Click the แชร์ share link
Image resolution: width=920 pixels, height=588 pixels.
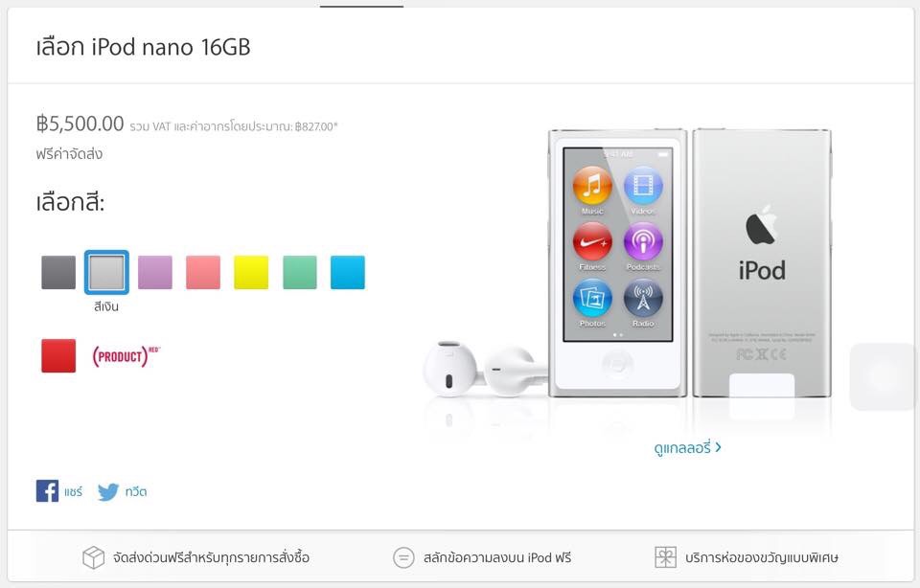74,492
